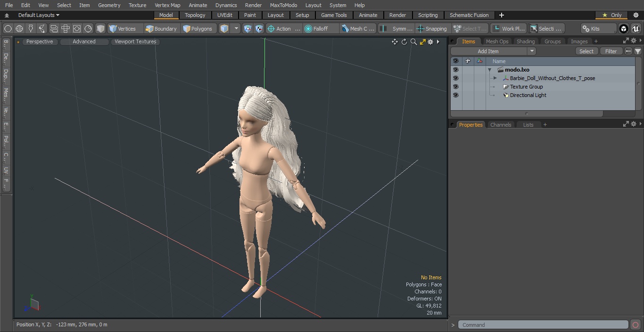Open the Advanced shading style dropdown
This screenshot has height=332, width=644.
point(84,41)
